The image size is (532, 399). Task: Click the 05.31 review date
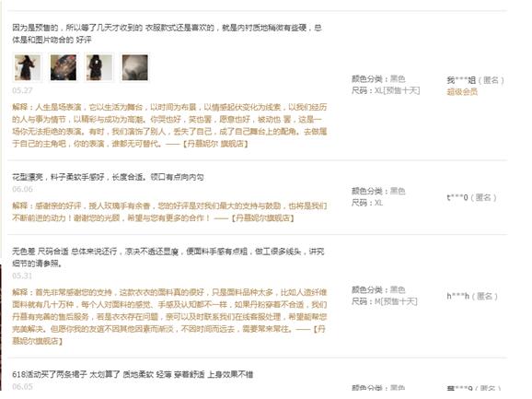coord(22,276)
